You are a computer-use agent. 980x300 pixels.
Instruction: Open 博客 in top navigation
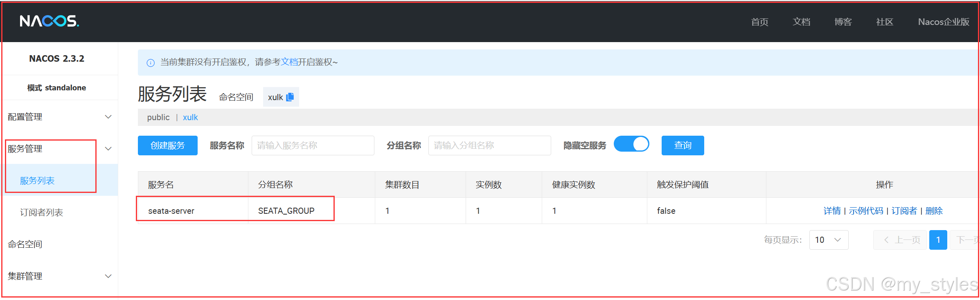point(843,22)
